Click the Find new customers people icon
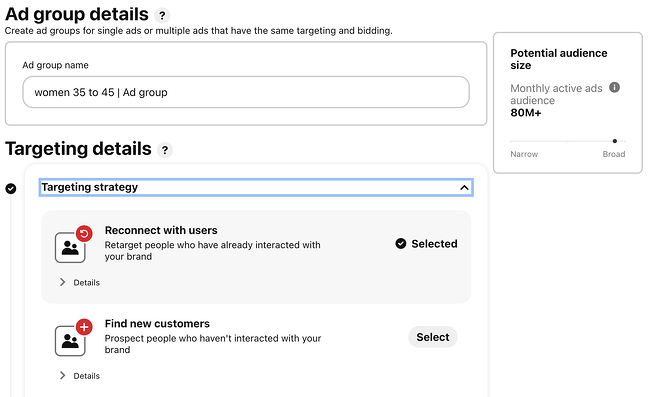 (70, 341)
